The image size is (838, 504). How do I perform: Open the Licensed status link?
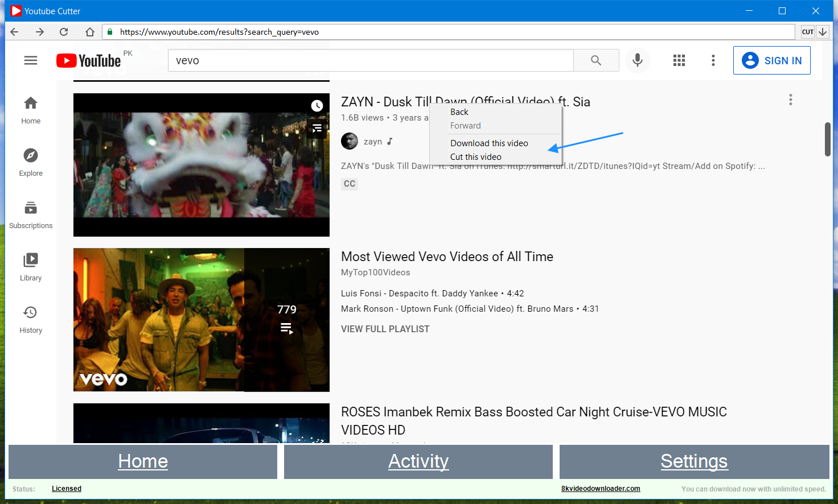[67, 489]
